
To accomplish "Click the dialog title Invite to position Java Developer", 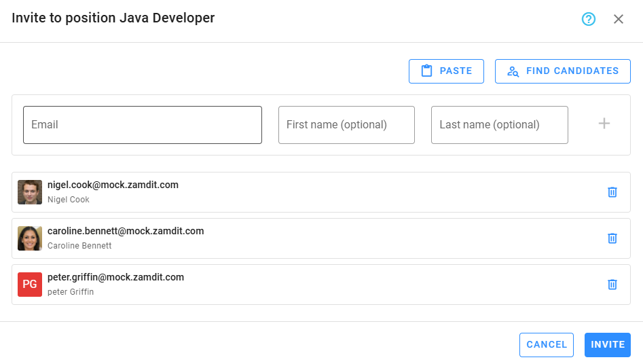I will click(113, 18).
